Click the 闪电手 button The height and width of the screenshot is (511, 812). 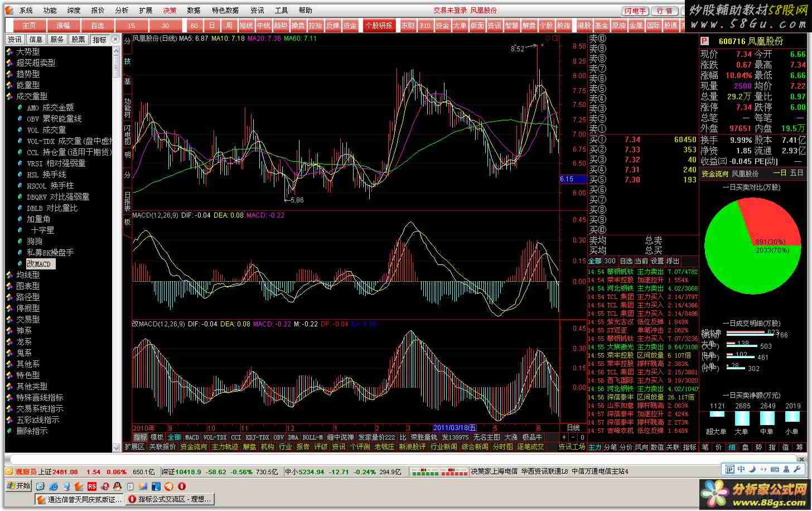pyautogui.click(x=636, y=11)
